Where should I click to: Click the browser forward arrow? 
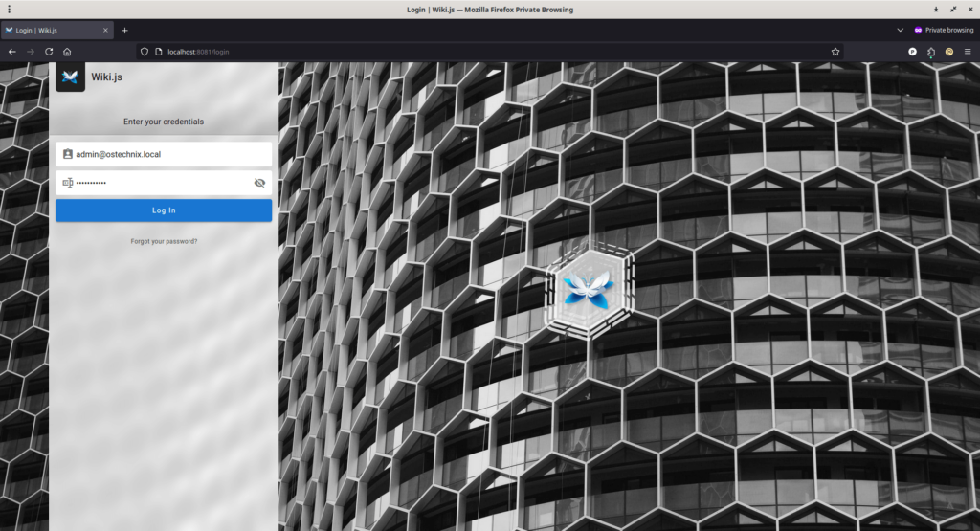[x=31, y=52]
